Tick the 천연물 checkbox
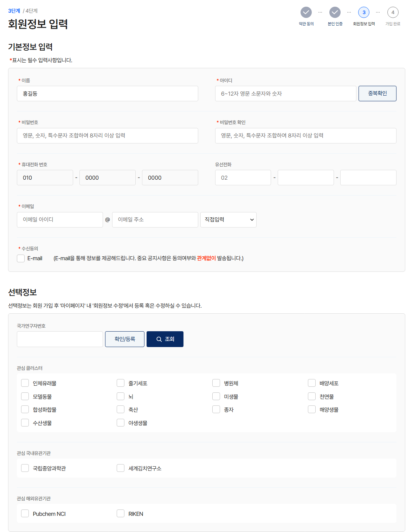This screenshot has width=413, height=532. point(312,396)
